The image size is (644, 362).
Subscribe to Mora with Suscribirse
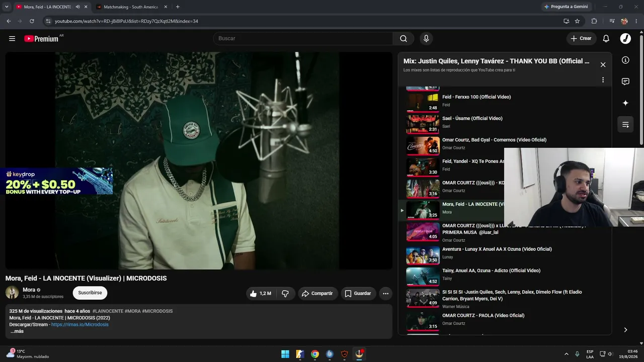click(90, 293)
